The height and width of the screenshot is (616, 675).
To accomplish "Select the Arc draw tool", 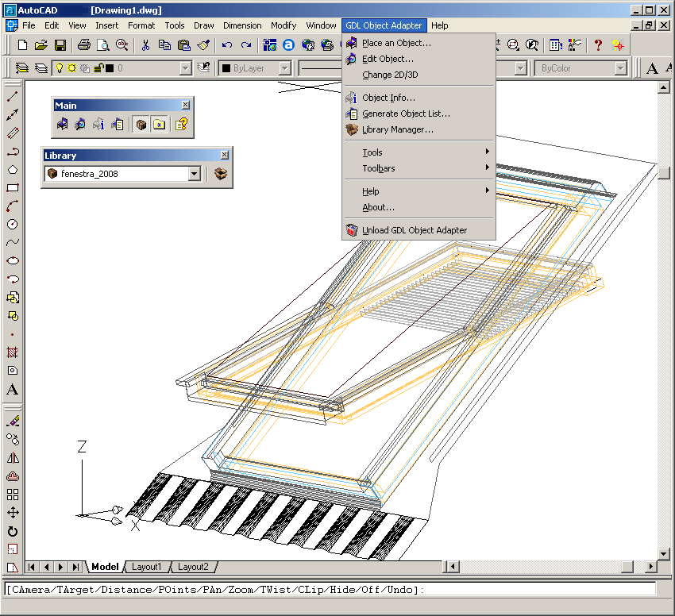I will tap(13, 206).
